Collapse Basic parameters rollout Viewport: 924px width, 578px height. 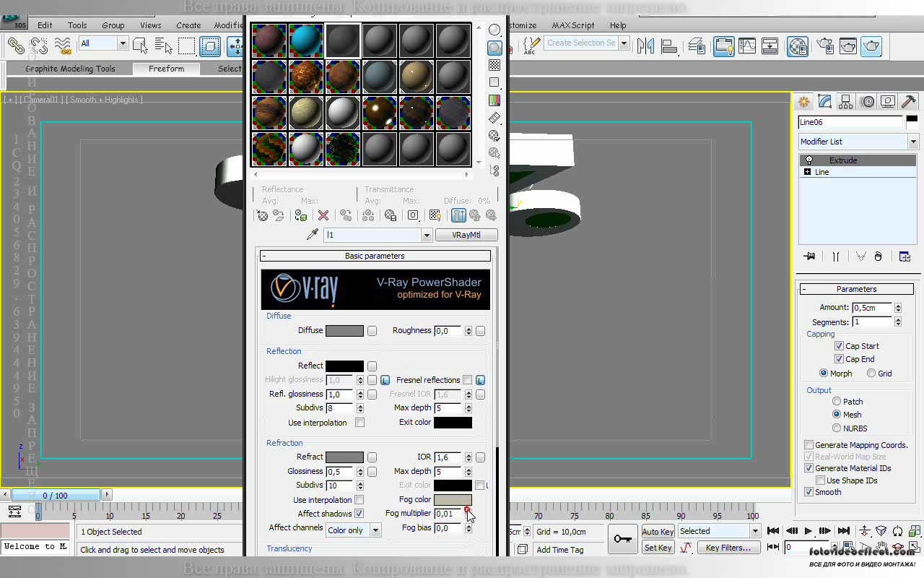point(375,256)
